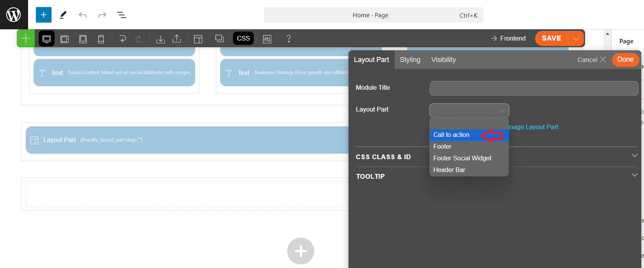Viewport: 644px width, 268px height.
Task: Click the export upload icon
Action: [x=177, y=39]
